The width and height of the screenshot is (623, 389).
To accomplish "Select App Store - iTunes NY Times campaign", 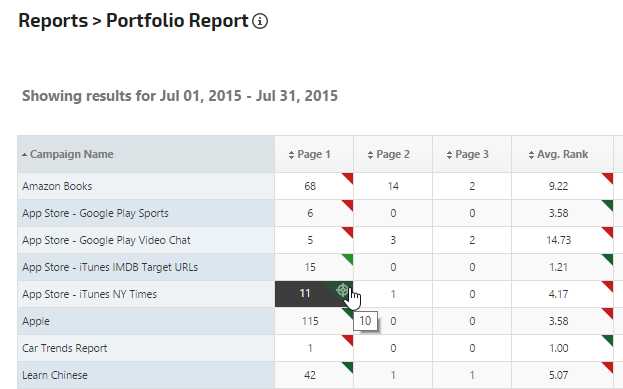I will click(90, 294).
